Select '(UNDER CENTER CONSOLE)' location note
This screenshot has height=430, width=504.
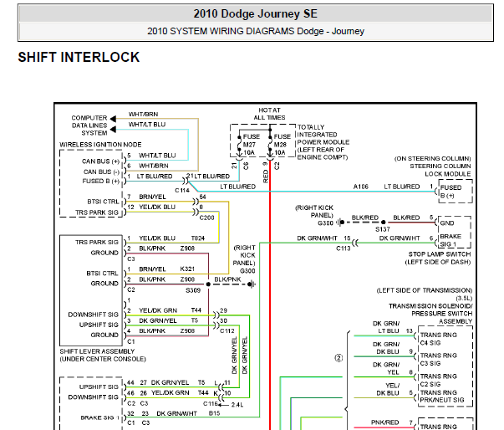(x=103, y=359)
